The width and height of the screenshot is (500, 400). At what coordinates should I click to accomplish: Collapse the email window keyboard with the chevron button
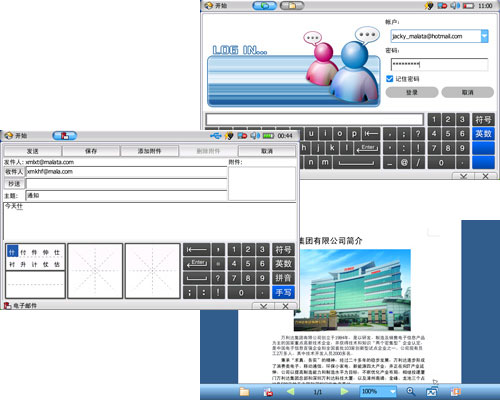(x=263, y=306)
